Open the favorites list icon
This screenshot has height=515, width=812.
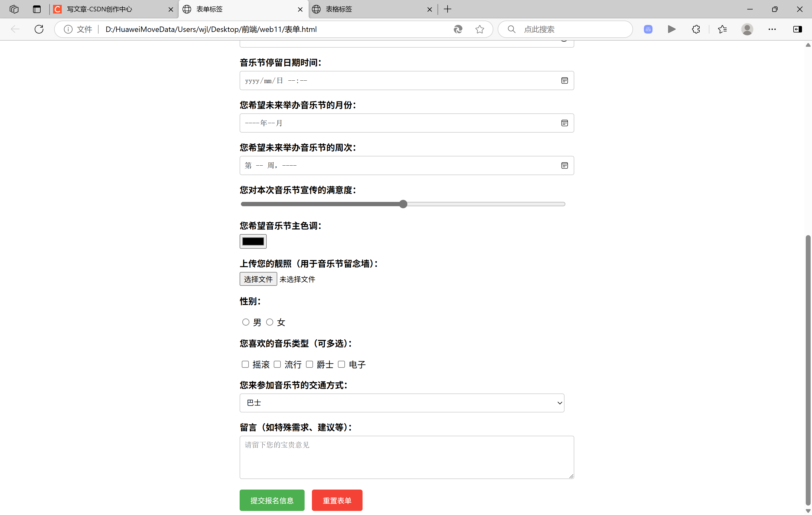(x=722, y=29)
